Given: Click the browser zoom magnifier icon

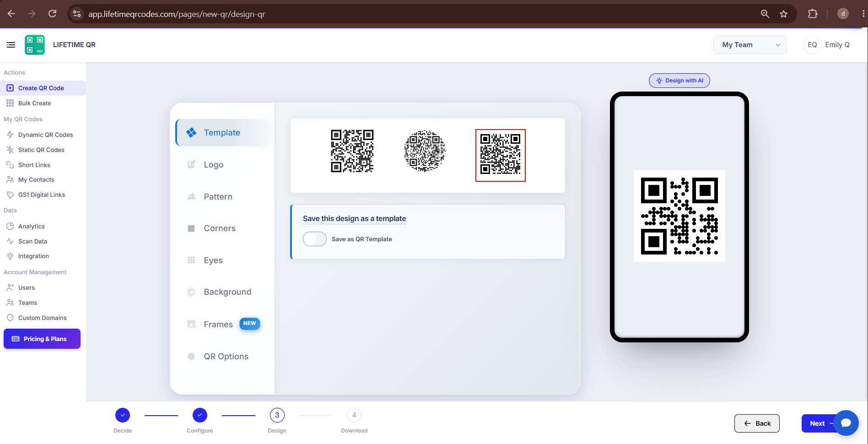Looking at the screenshot, I should point(765,14).
